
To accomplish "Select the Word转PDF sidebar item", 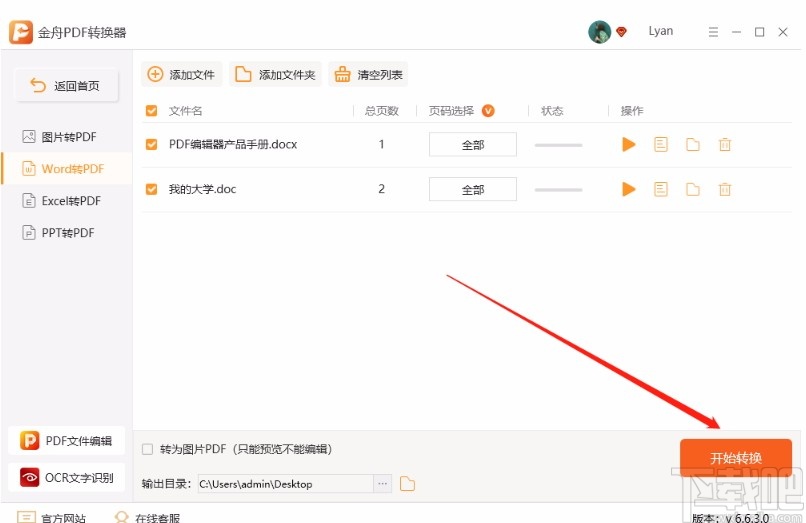I will pyautogui.click(x=67, y=169).
